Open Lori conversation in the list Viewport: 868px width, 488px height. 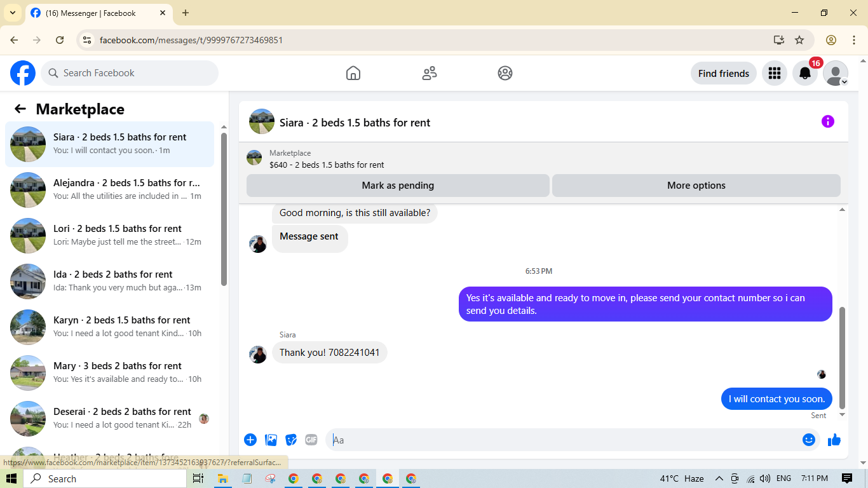coord(109,236)
